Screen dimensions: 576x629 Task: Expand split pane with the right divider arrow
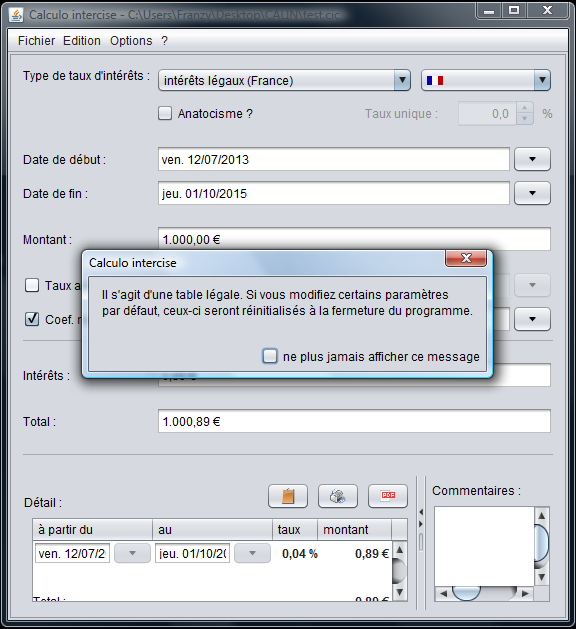coord(421,524)
